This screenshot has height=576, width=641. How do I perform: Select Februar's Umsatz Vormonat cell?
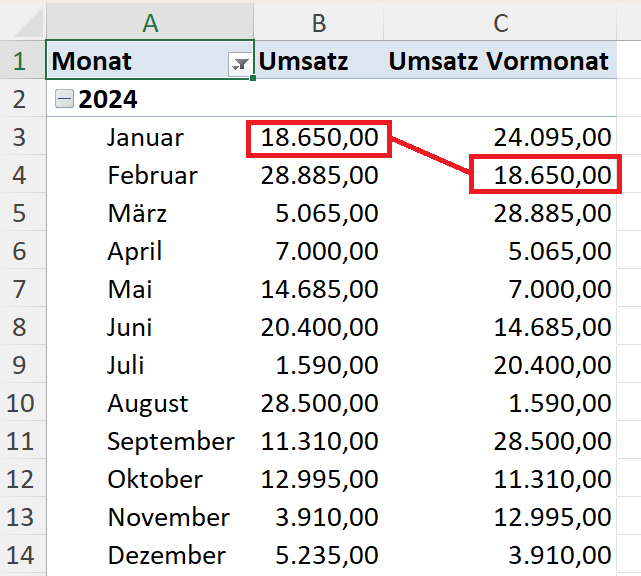pos(546,176)
